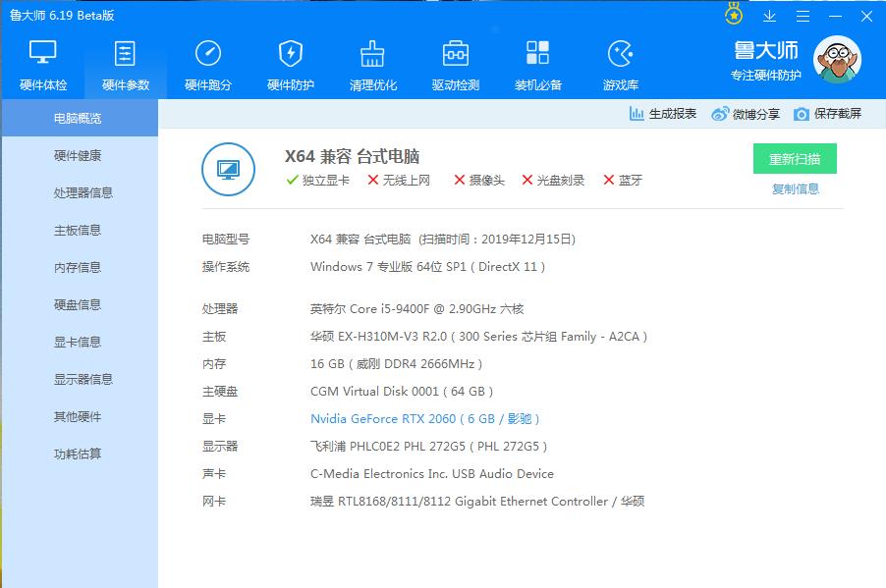
Task: Select 处理器信息 in the sidebar
Action: (x=79, y=192)
